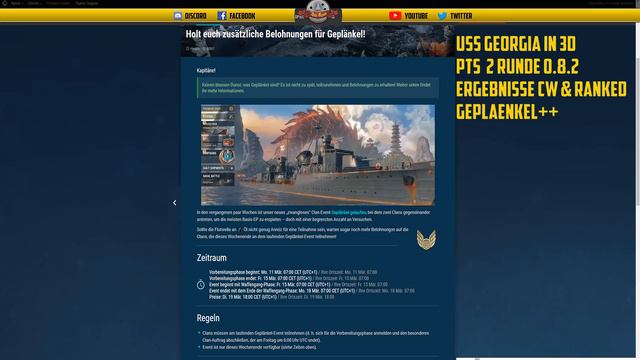Open the TWITTER text link
Viewport: 640px width, 360px height.
[461, 16]
